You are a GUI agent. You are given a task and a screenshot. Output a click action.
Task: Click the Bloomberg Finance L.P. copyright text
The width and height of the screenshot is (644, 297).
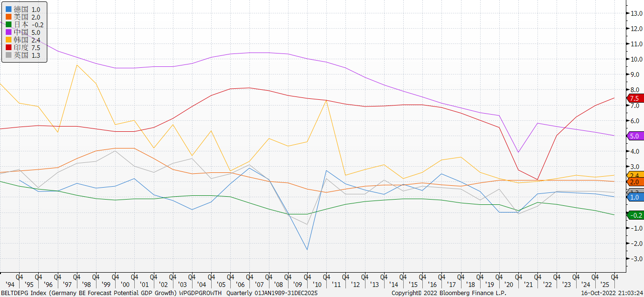(x=449, y=293)
